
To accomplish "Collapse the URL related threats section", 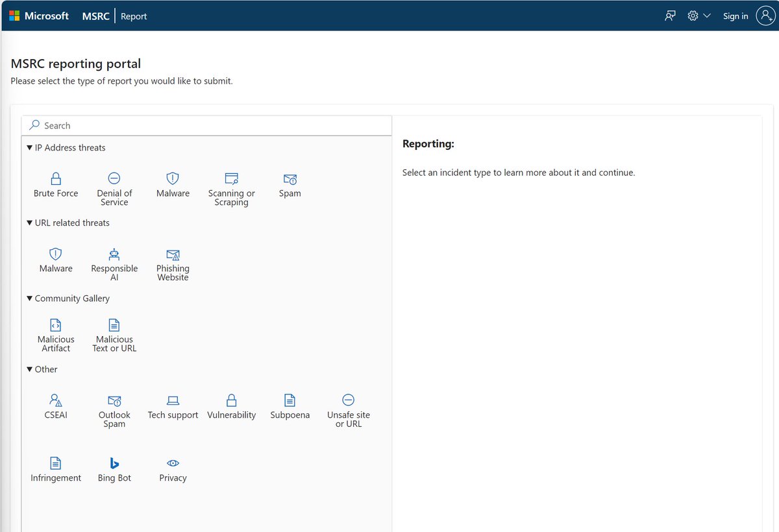I will point(68,223).
